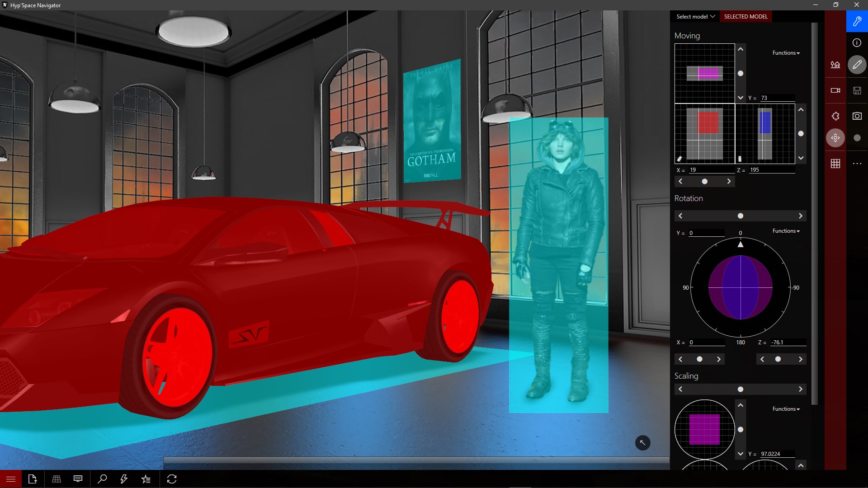The image size is (868, 488).
Task: Click the lightning bolt icon
Action: 124,479
